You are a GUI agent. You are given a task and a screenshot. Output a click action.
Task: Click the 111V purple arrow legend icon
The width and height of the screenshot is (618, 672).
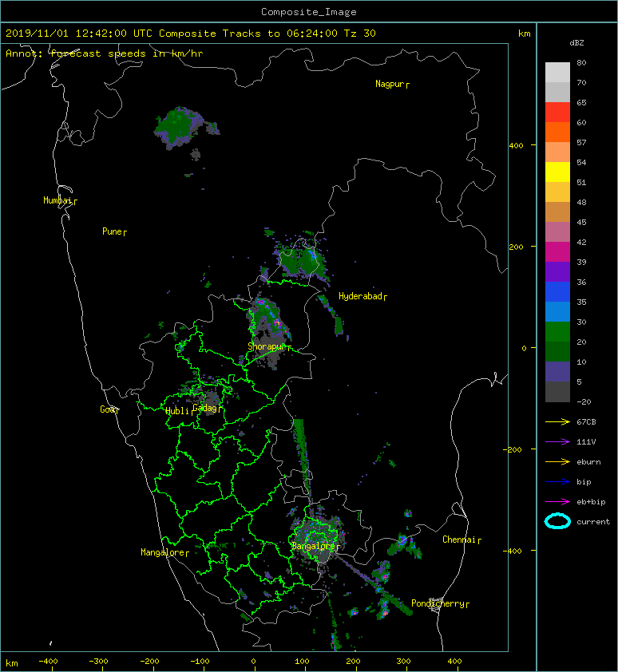(557, 442)
